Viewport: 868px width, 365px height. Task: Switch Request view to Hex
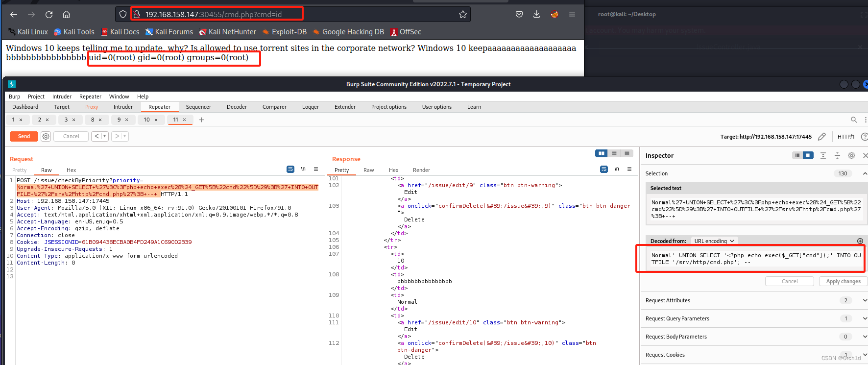pos(71,170)
